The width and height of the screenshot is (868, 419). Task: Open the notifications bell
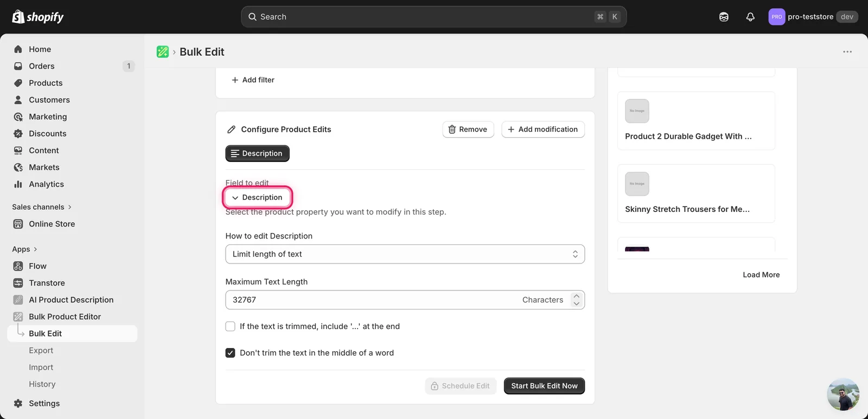(x=750, y=17)
